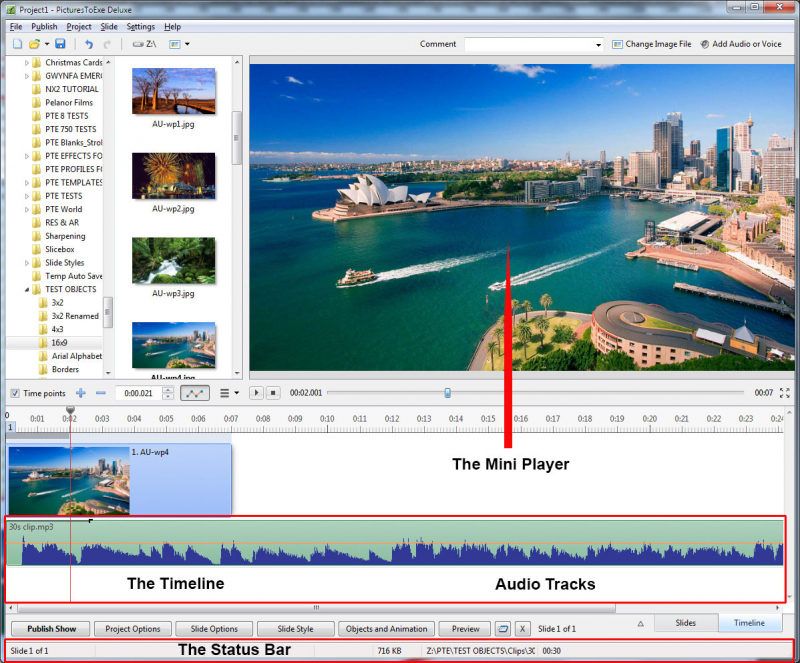The height and width of the screenshot is (663, 800).
Task: Expand the PTE TESTS folder
Action: coord(27,196)
